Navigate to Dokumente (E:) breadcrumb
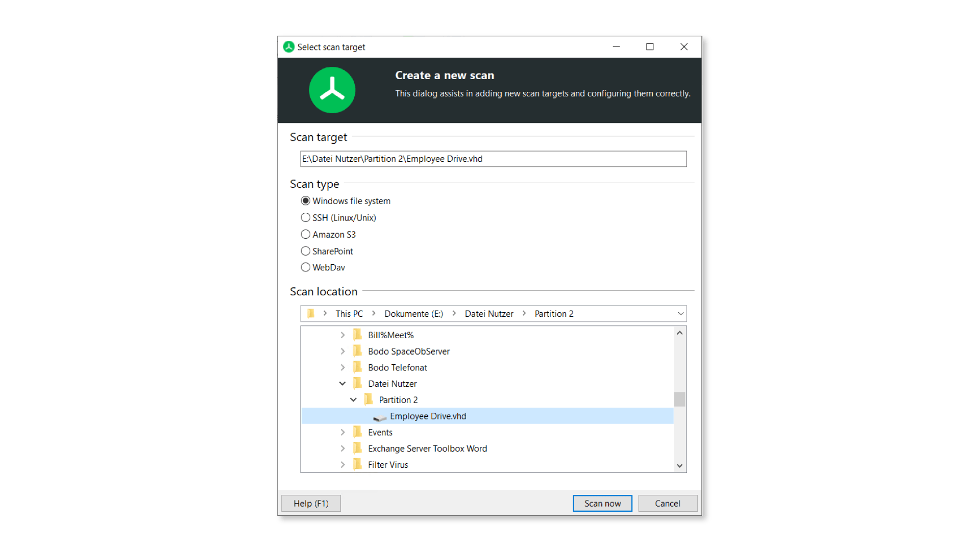This screenshot has width=980, height=551. click(413, 314)
